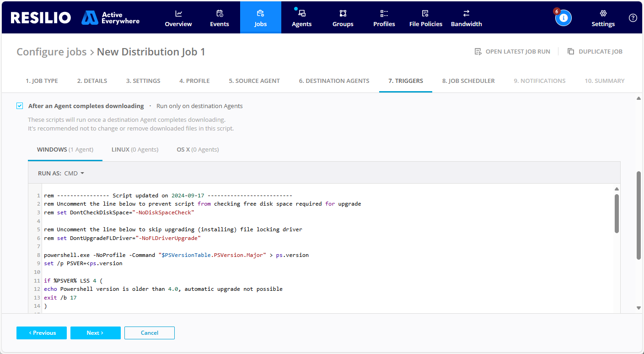
Task: Go to the 8. Job Scheduler step
Action: (x=468, y=81)
